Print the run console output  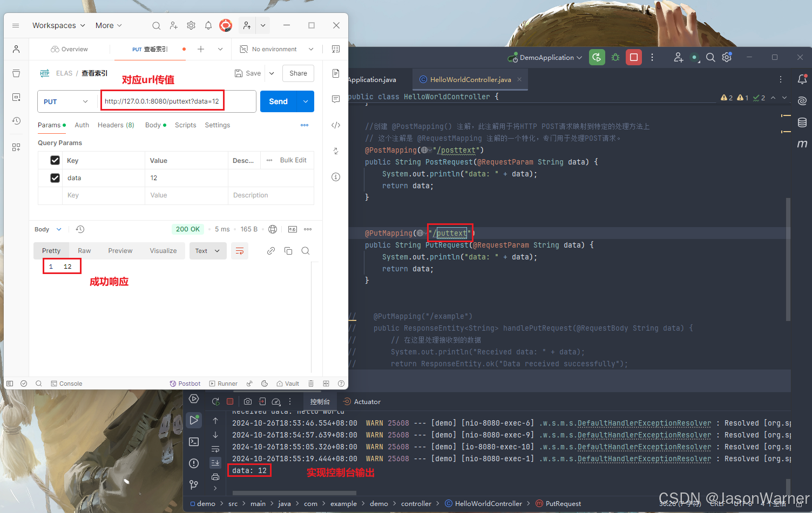[x=215, y=476]
